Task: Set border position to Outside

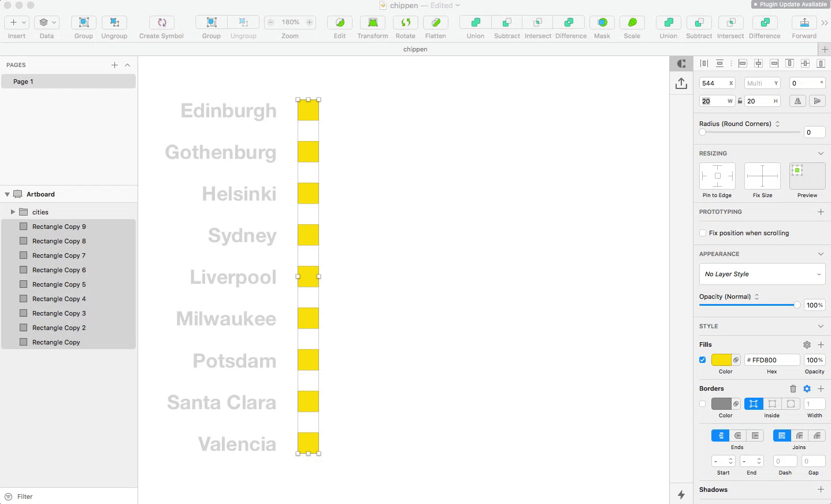Action: point(791,404)
